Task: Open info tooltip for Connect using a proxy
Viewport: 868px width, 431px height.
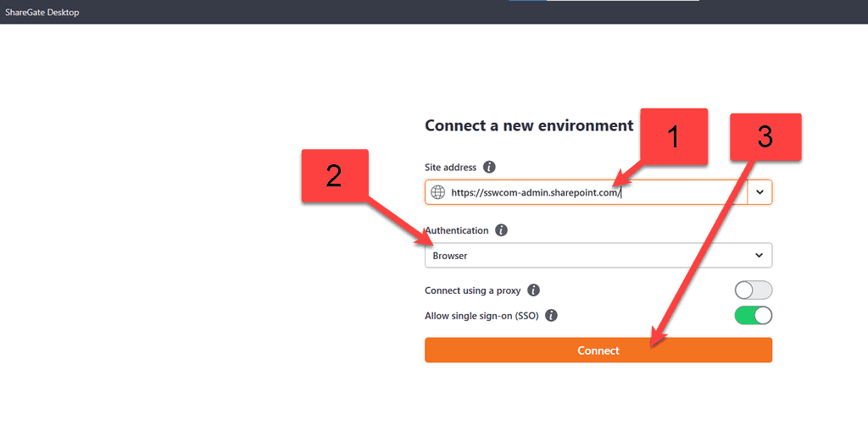Action: [533, 290]
